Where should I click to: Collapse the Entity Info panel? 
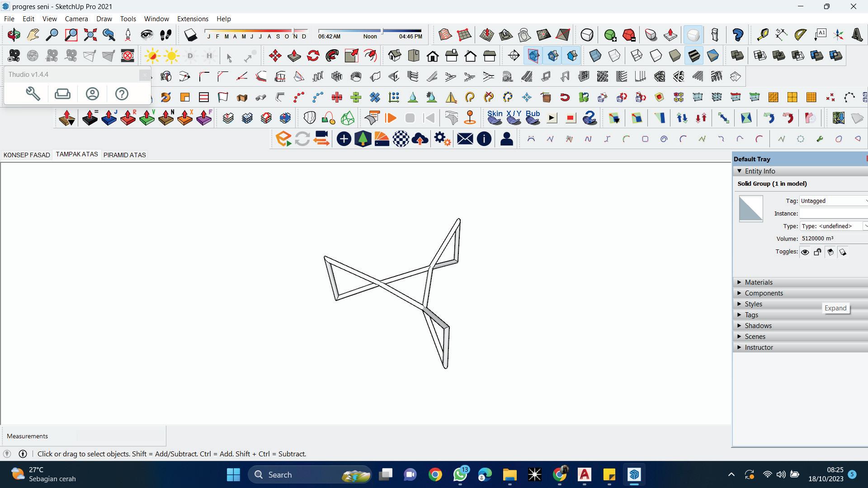click(x=739, y=171)
